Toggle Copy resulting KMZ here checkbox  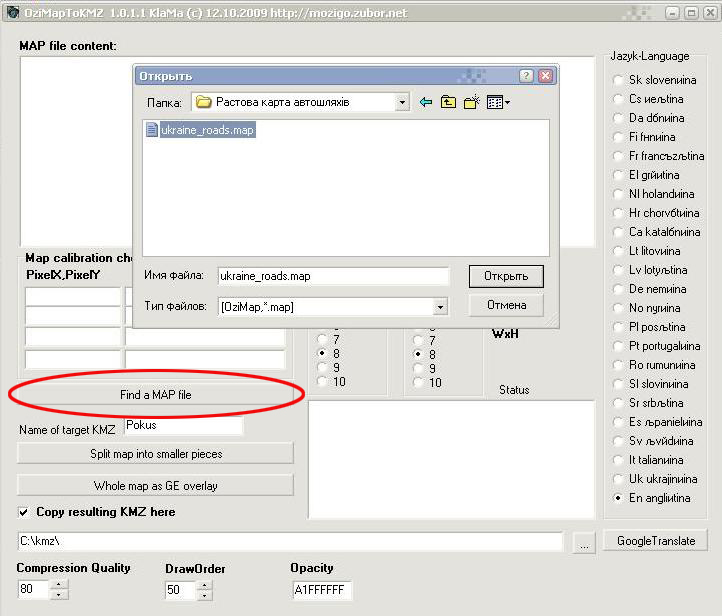pyautogui.click(x=24, y=512)
